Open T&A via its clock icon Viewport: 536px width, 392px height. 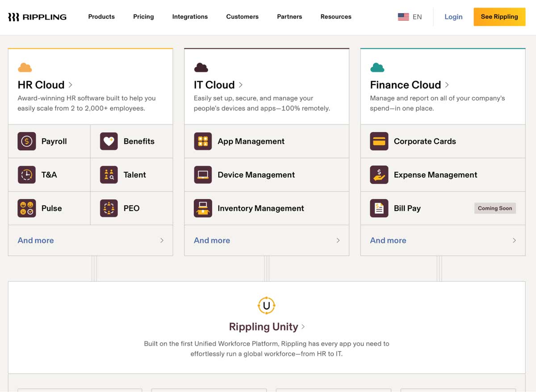[x=26, y=175]
